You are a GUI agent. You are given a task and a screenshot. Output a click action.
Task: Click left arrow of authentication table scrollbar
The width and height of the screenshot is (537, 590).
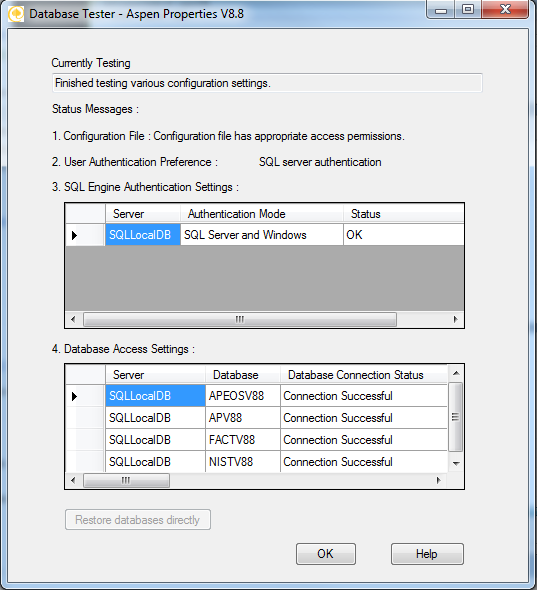(x=73, y=319)
